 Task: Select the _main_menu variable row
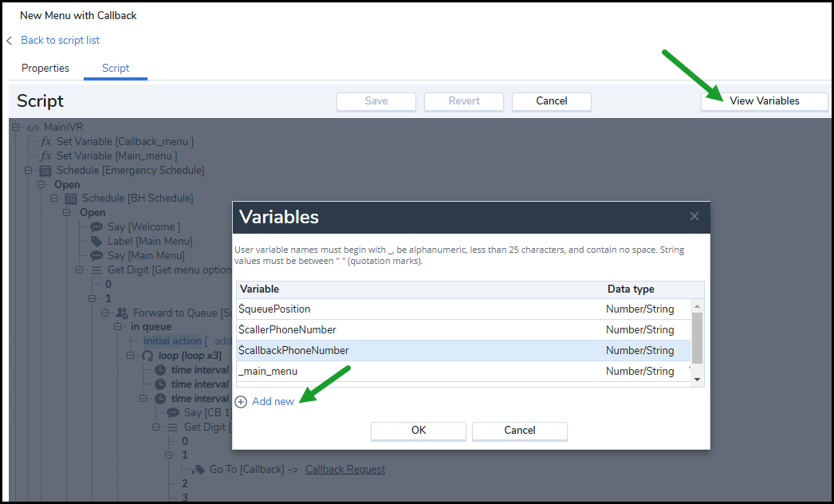464,372
